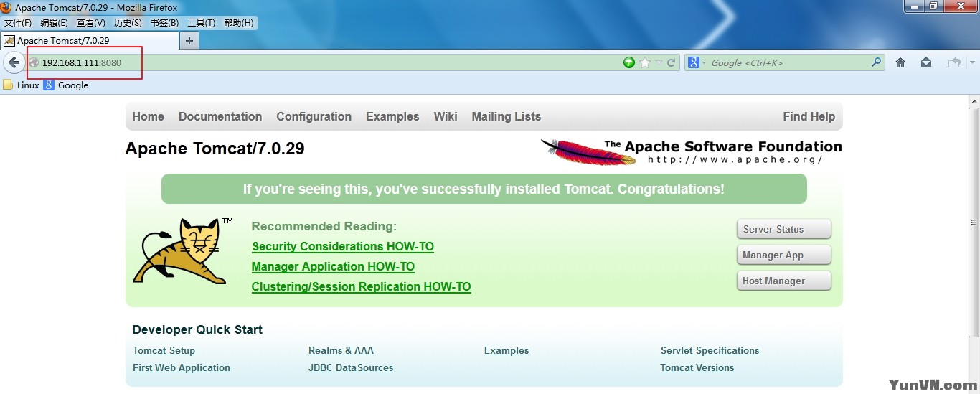980x394 pixels.
Task: Click the successfully installed Tomcat congratulations banner
Action: (484, 189)
